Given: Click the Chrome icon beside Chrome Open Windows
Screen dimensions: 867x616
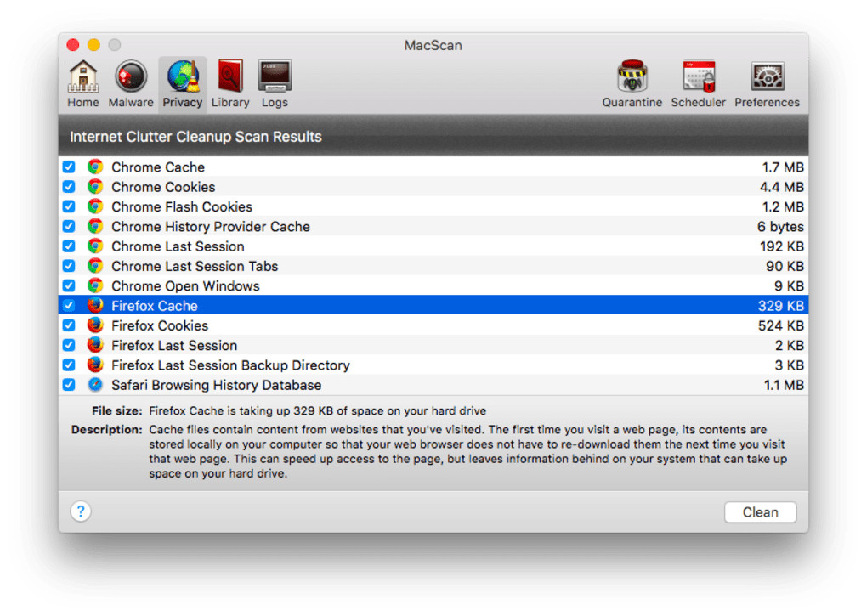Looking at the screenshot, I should click(95, 285).
